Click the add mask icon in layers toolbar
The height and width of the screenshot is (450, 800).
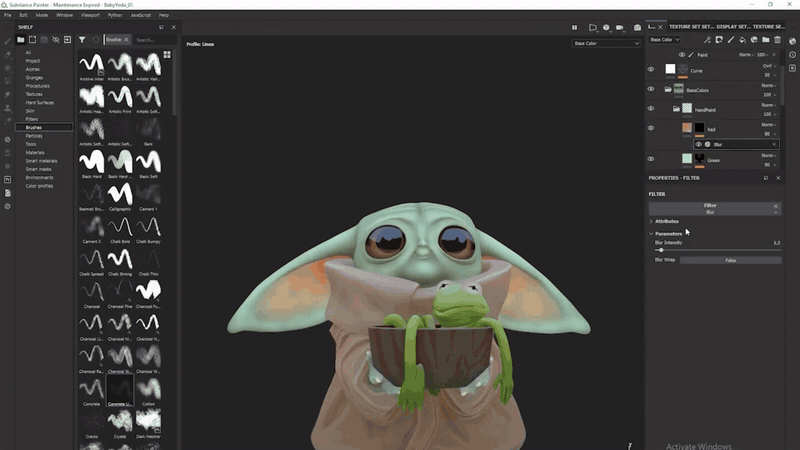[717, 40]
